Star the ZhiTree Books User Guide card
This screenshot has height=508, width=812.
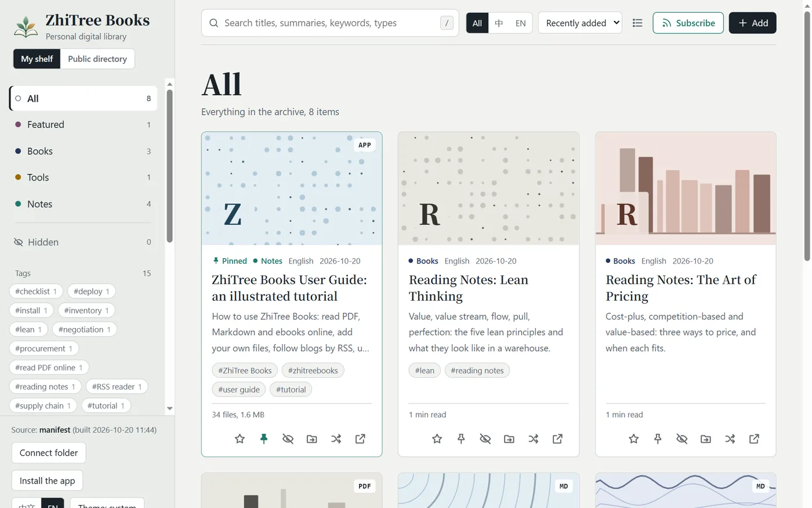click(240, 439)
